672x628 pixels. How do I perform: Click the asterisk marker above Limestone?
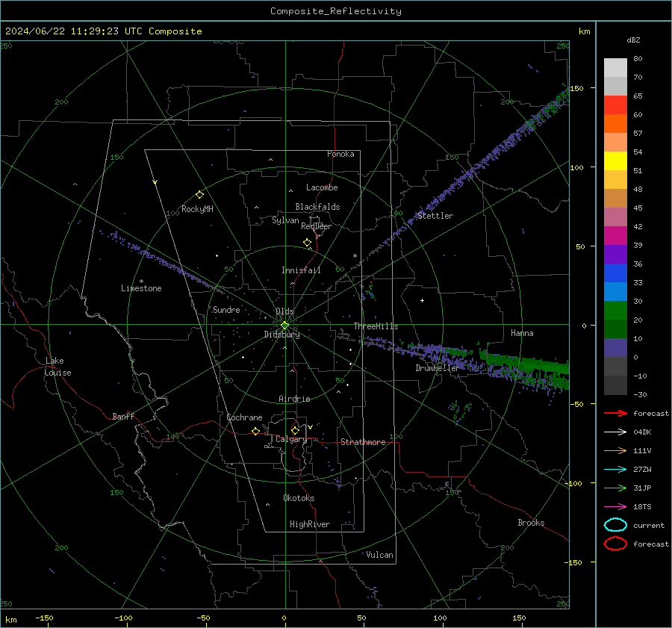tap(141, 282)
